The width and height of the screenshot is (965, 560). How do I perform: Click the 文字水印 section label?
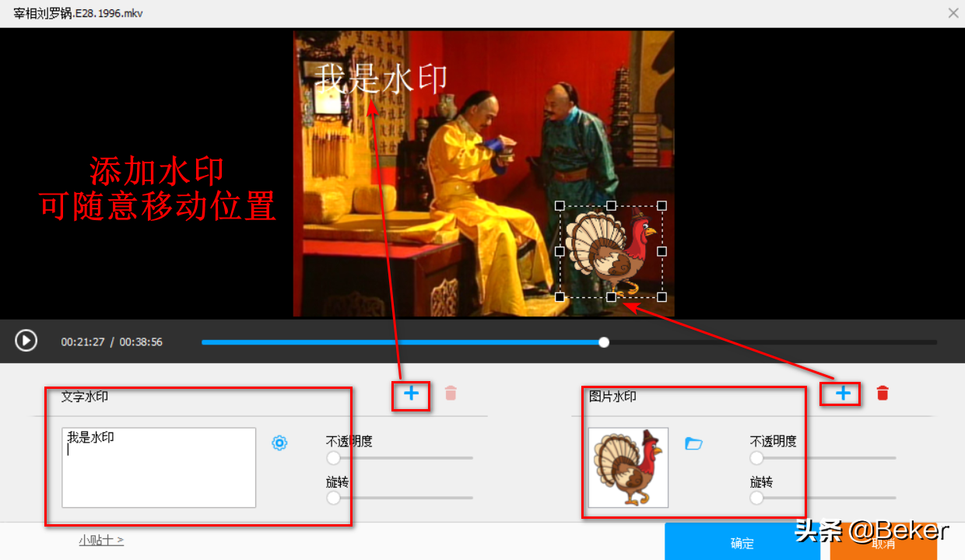click(85, 397)
